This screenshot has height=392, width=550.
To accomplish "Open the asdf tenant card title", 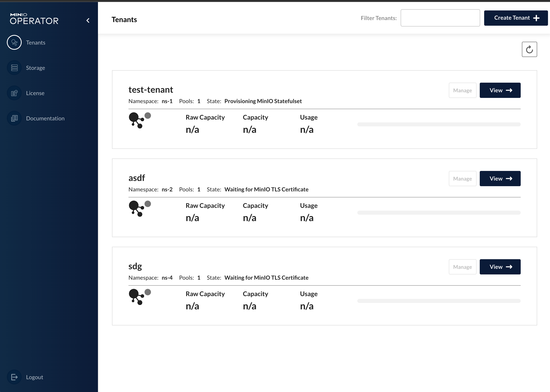I will [136, 178].
